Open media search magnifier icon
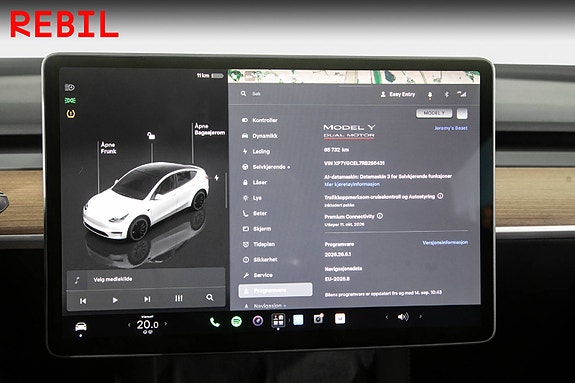 click(x=210, y=298)
